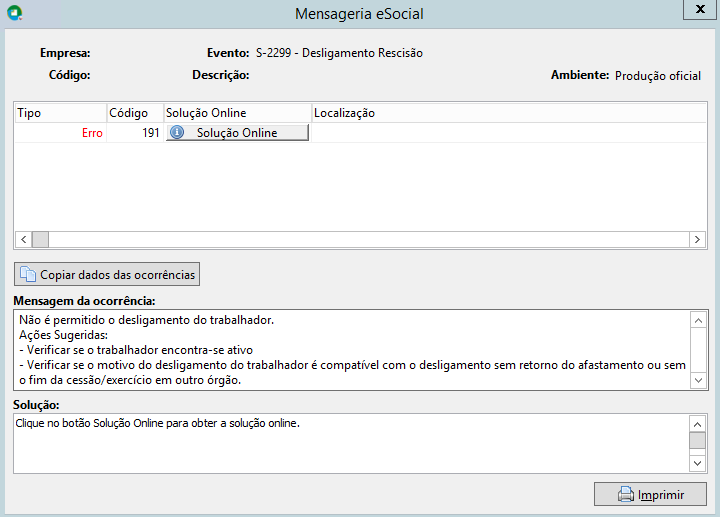
Task: Click the table's horizontal scrollbar thumb
Action: click(x=40, y=239)
